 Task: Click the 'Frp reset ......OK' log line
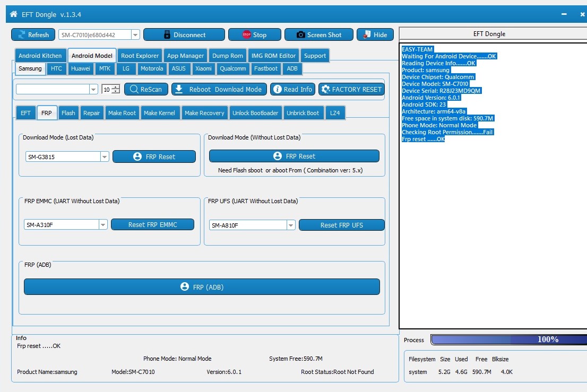pyautogui.click(x=423, y=139)
